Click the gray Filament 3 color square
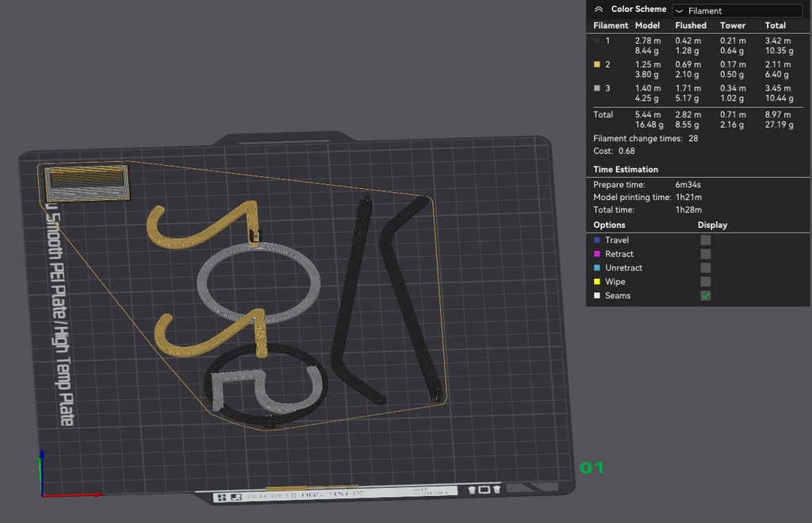The image size is (812, 523). [x=597, y=88]
